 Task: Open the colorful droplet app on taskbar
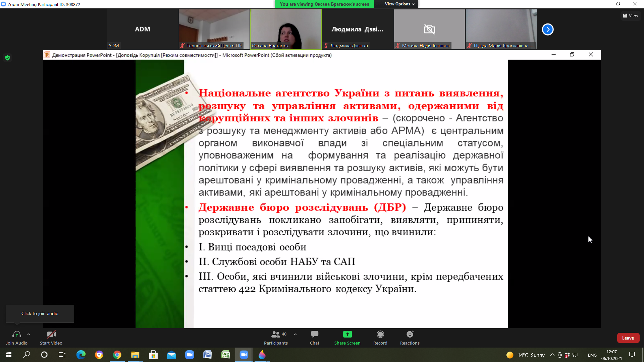(x=262, y=355)
